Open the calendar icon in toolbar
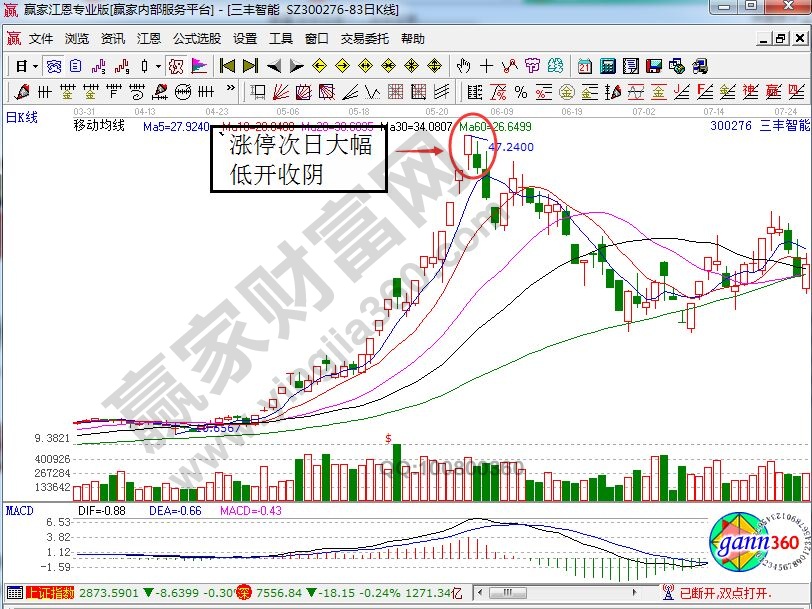Screen dimensions: 812x609 coord(584,66)
